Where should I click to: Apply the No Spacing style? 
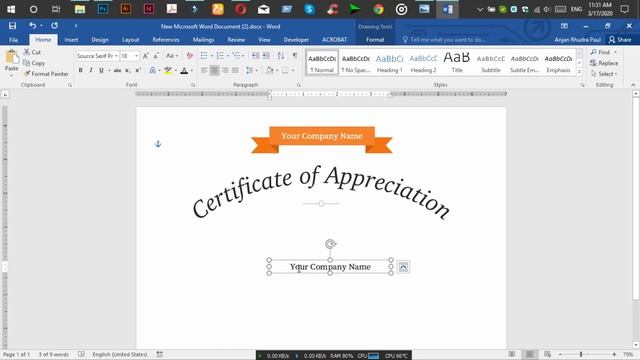click(356, 63)
